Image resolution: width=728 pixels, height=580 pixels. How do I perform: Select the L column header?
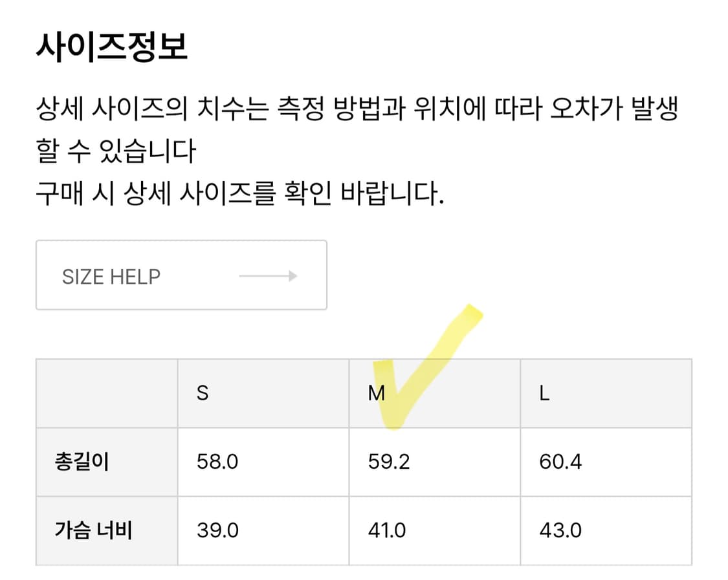pyautogui.click(x=542, y=392)
